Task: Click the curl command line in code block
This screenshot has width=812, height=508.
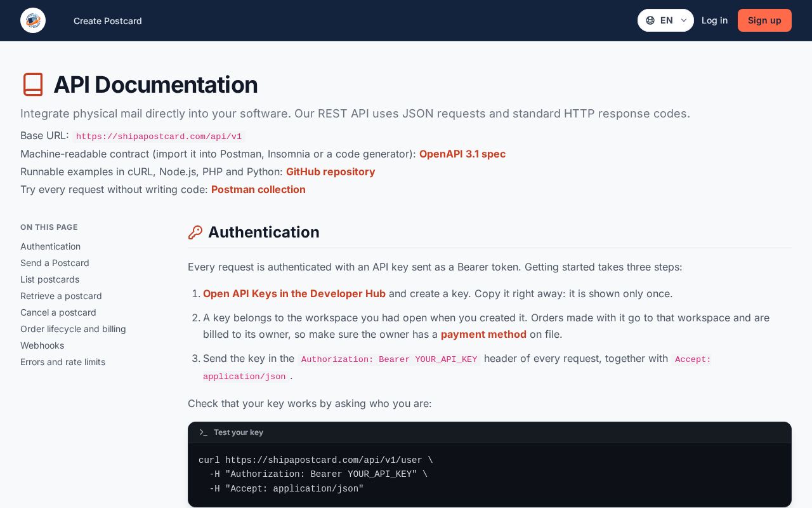Action: click(x=315, y=460)
